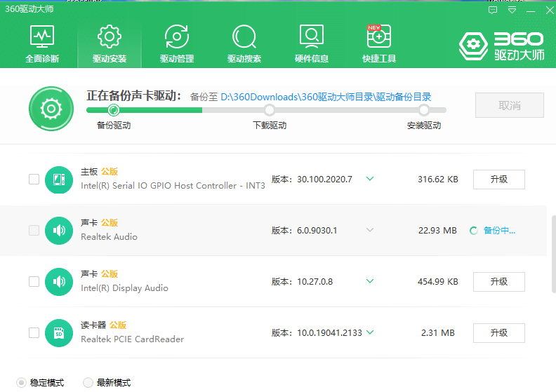
Task: Click the driver list vertical scrollbar
Action: [x=553, y=254]
